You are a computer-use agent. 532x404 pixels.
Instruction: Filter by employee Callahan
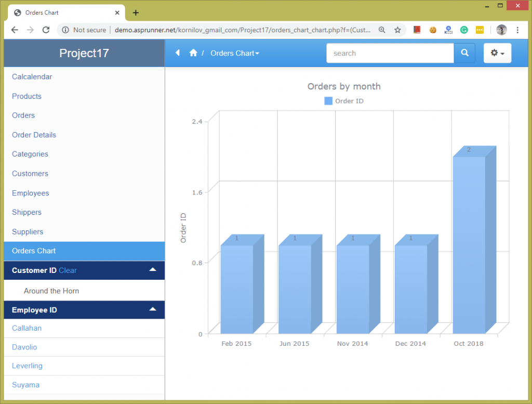click(x=26, y=328)
